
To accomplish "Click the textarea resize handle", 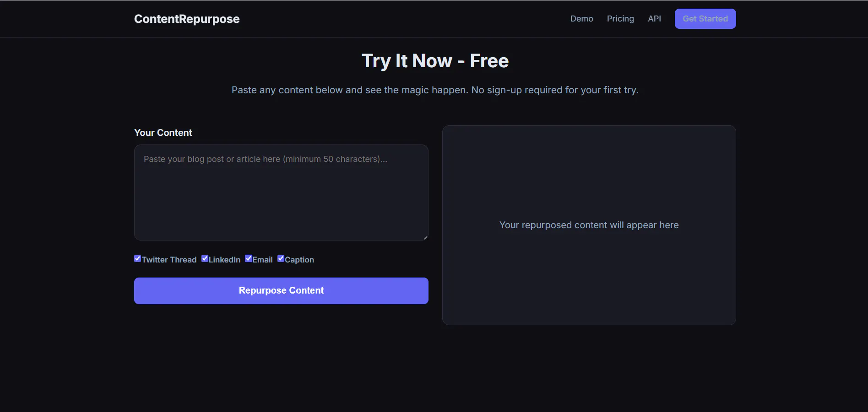I will tap(425, 237).
